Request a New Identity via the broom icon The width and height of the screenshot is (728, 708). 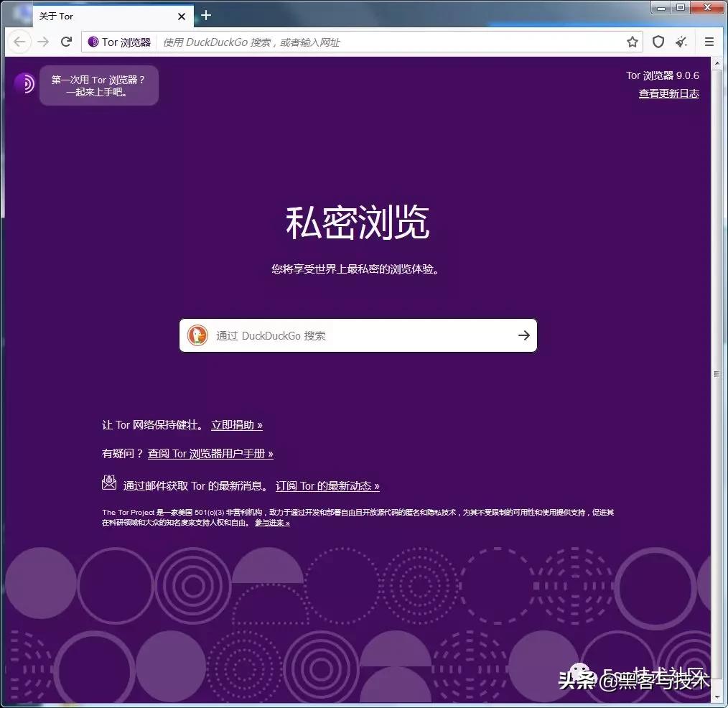point(681,42)
